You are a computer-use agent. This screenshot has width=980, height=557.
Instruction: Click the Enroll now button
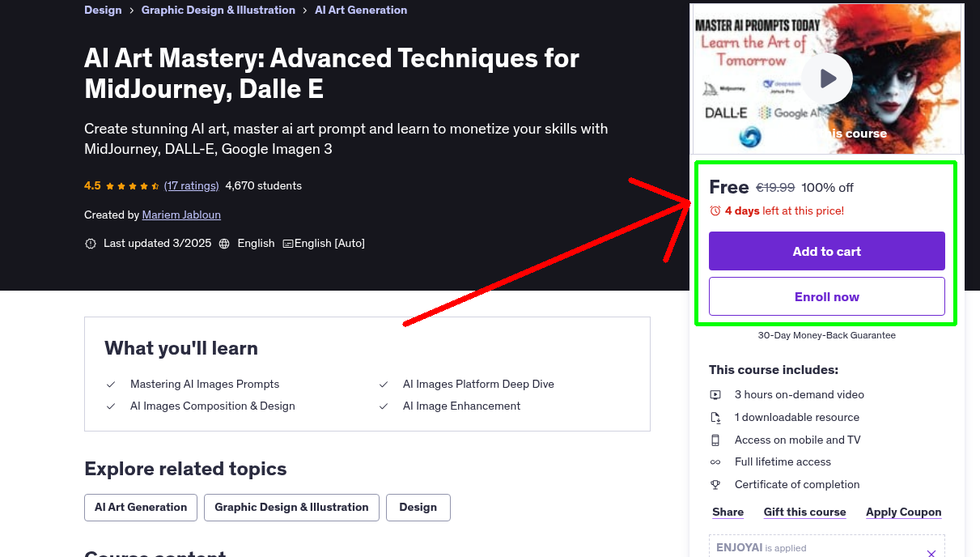[827, 297]
